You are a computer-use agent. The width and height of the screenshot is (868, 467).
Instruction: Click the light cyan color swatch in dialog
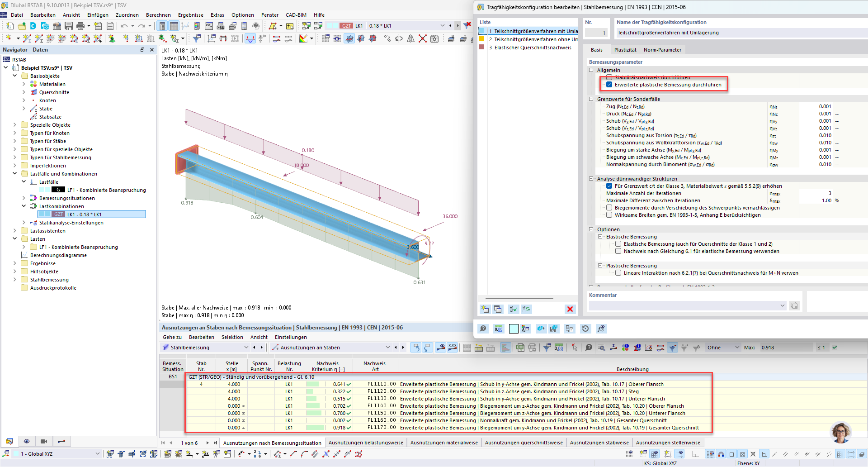[x=514, y=329]
